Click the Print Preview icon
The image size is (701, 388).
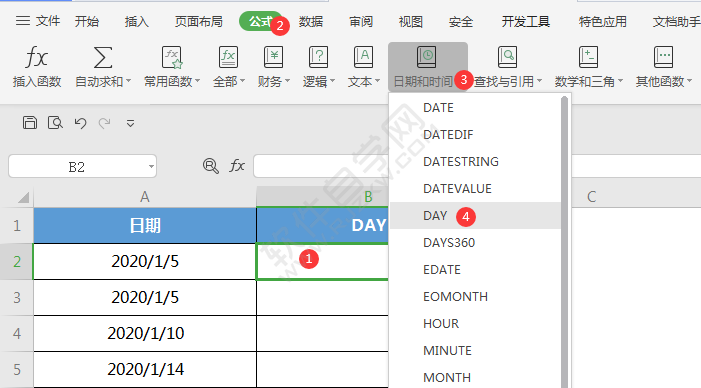coord(55,122)
